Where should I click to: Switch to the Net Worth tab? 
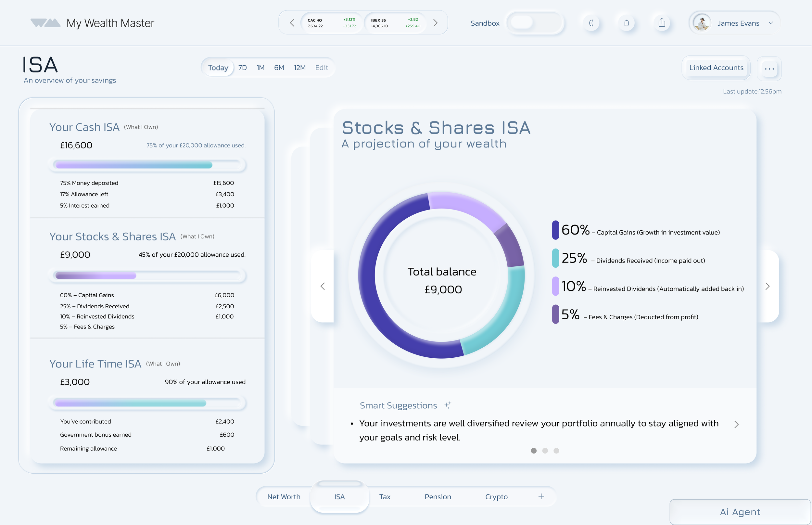[284, 497]
